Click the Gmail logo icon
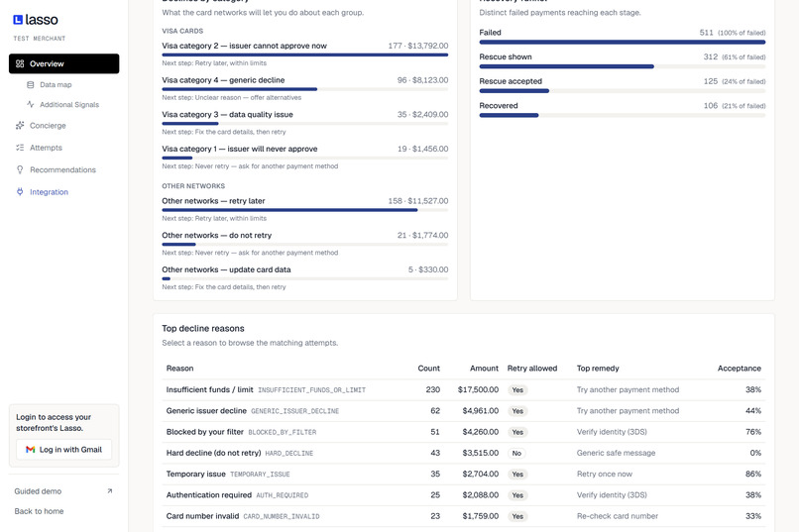Viewport: 799px width, 532px height. click(x=31, y=450)
